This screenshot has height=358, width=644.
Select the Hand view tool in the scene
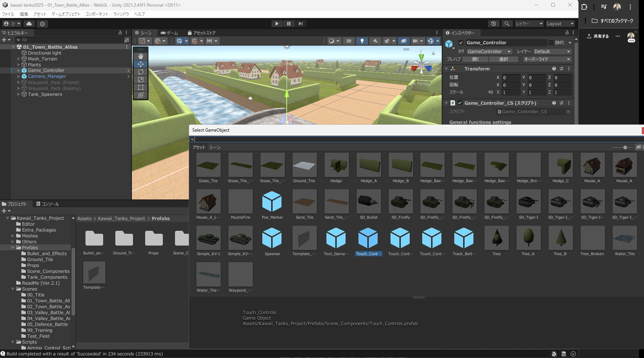141,56
